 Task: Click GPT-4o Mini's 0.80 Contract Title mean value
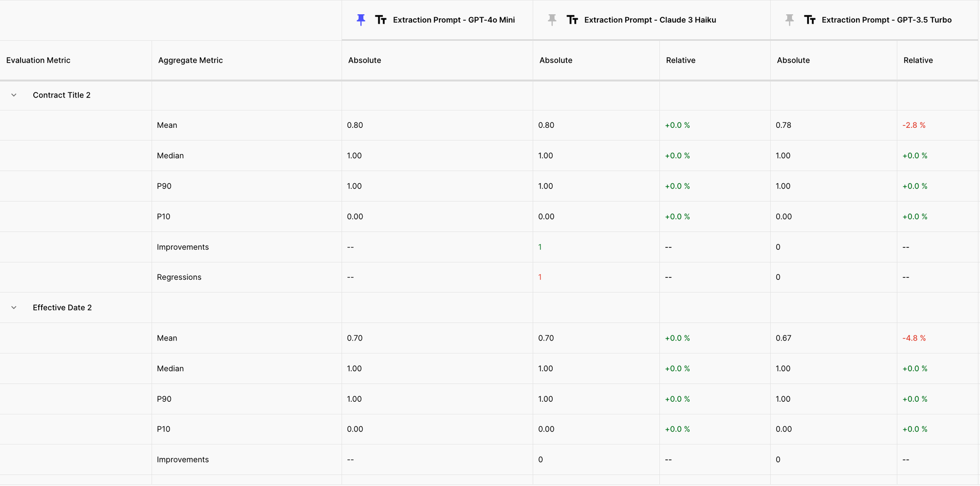(355, 125)
